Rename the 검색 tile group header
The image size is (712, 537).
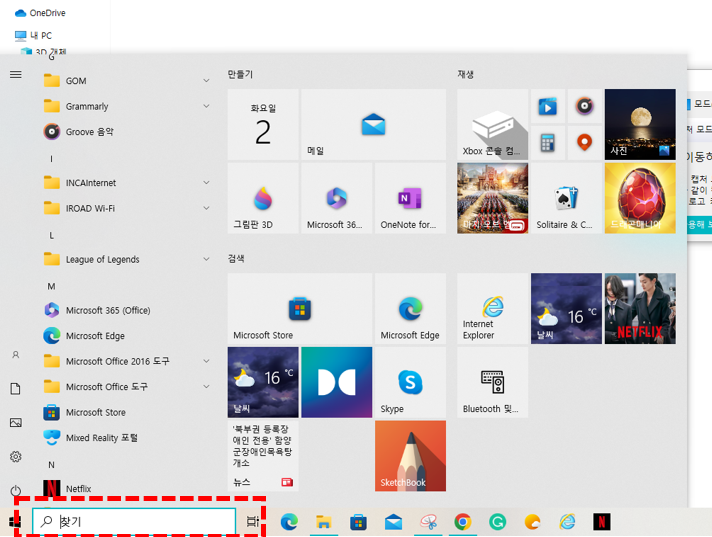[236, 258]
